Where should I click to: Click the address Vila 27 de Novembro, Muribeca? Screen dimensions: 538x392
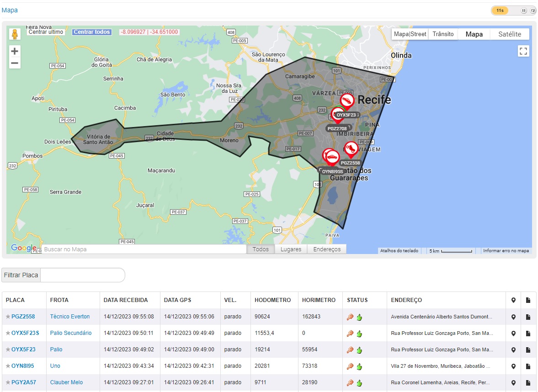pyautogui.click(x=441, y=366)
